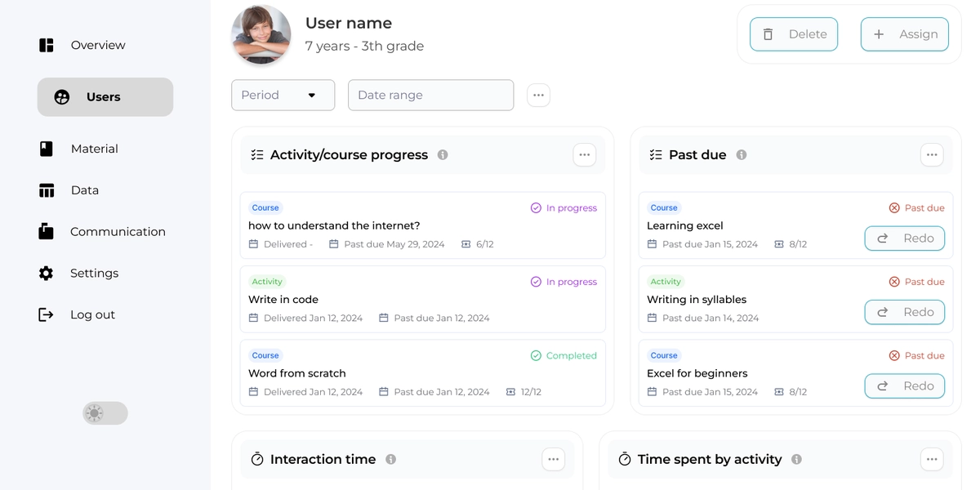Image resolution: width=980 pixels, height=490 pixels.
Task: Click the checklist icon beside Past due title
Action: (x=656, y=154)
